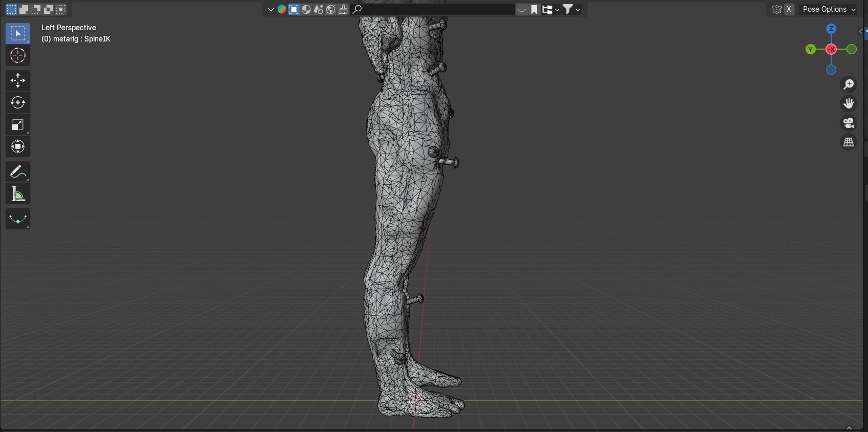
Task: Click the bookmark icon beside the search field
Action: 534,9
